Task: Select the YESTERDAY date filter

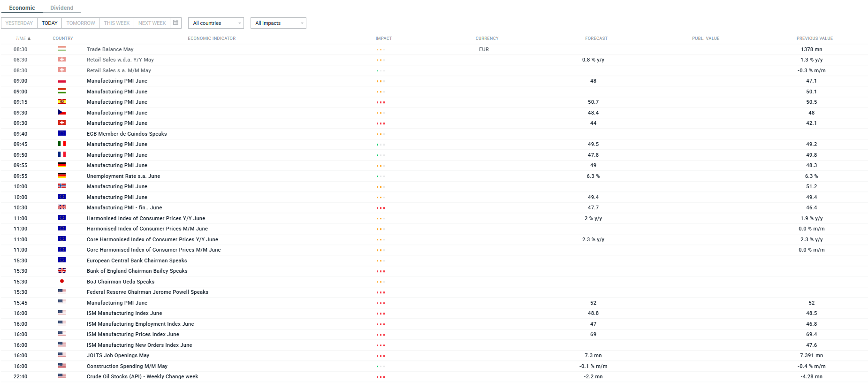Action: click(x=19, y=23)
